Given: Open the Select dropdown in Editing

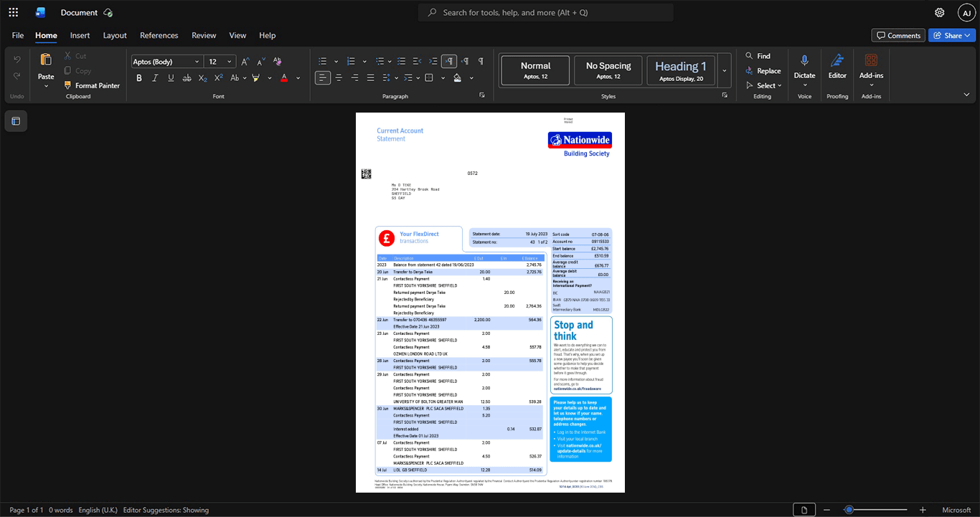Looking at the screenshot, I should coord(764,85).
